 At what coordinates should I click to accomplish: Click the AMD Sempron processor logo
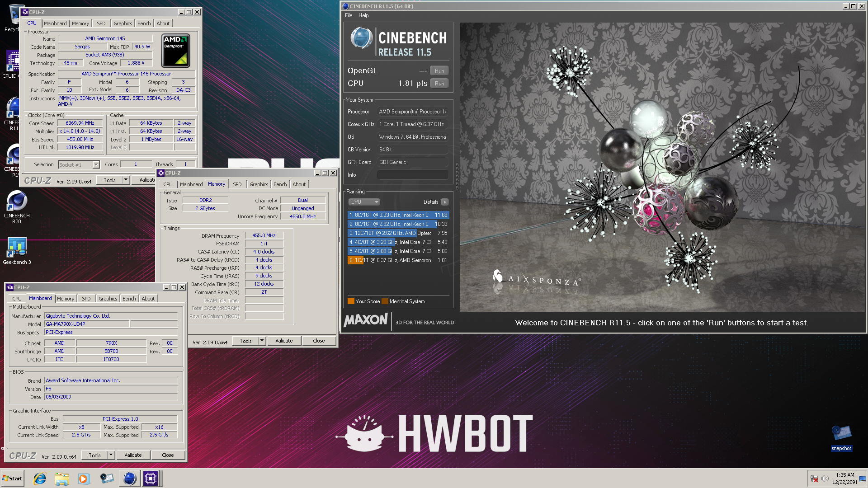click(175, 50)
